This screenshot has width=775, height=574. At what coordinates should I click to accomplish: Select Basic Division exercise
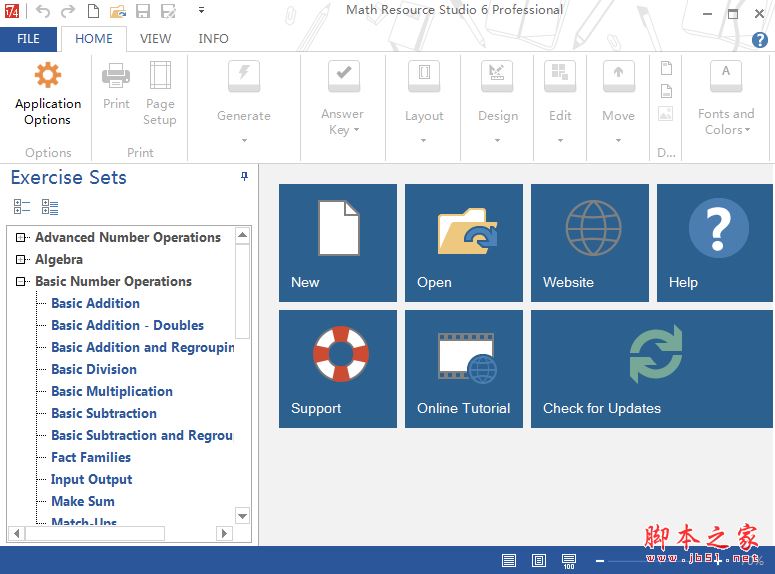coord(94,369)
